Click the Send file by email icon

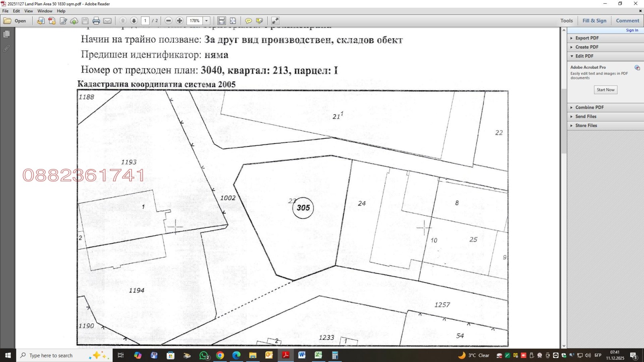click(x=107, y=21)
